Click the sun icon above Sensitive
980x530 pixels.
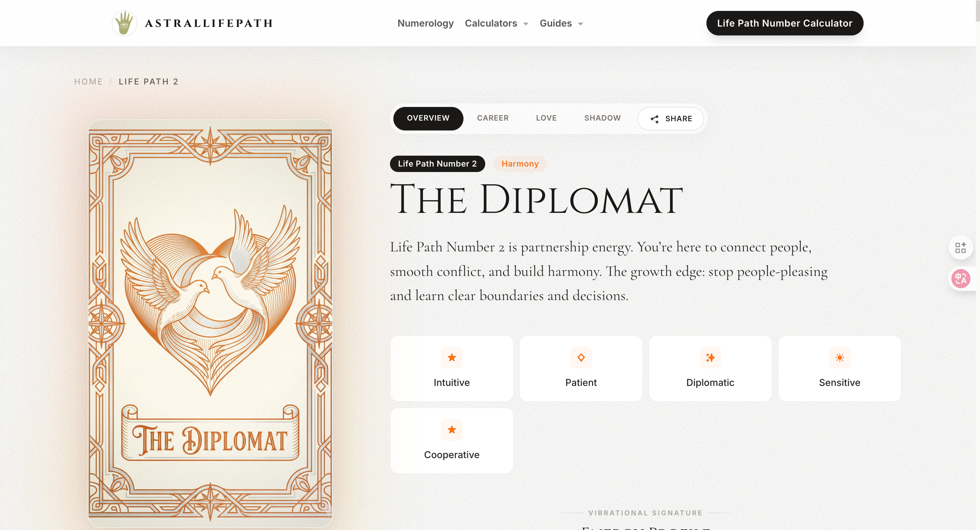pos(839,358)
